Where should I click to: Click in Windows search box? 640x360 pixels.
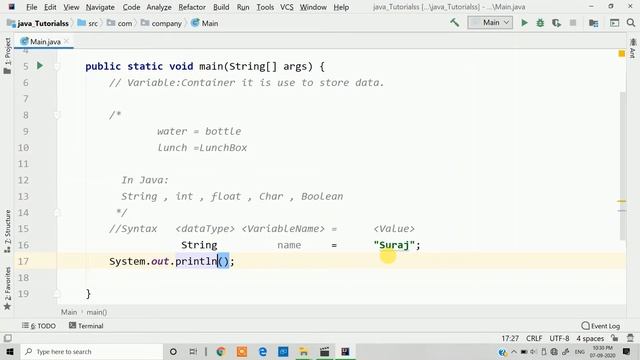(x=92, y=351)
